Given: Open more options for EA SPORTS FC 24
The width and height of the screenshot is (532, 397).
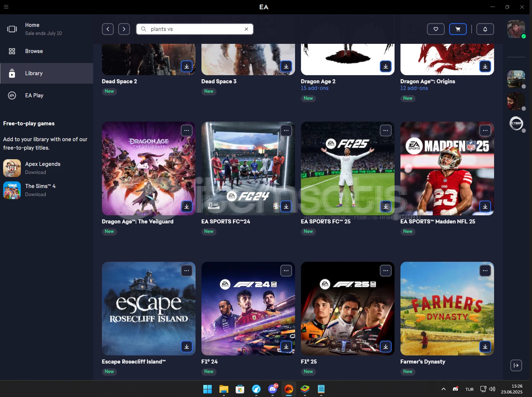Looking at the screenshot, I should click(x=286, y=130).
